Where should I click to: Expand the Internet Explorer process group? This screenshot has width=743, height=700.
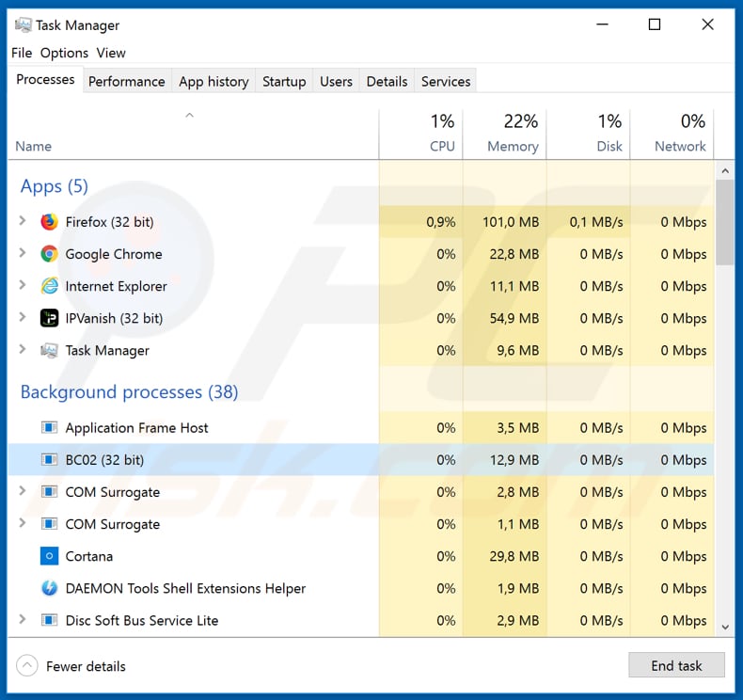[x=23, y=285]
